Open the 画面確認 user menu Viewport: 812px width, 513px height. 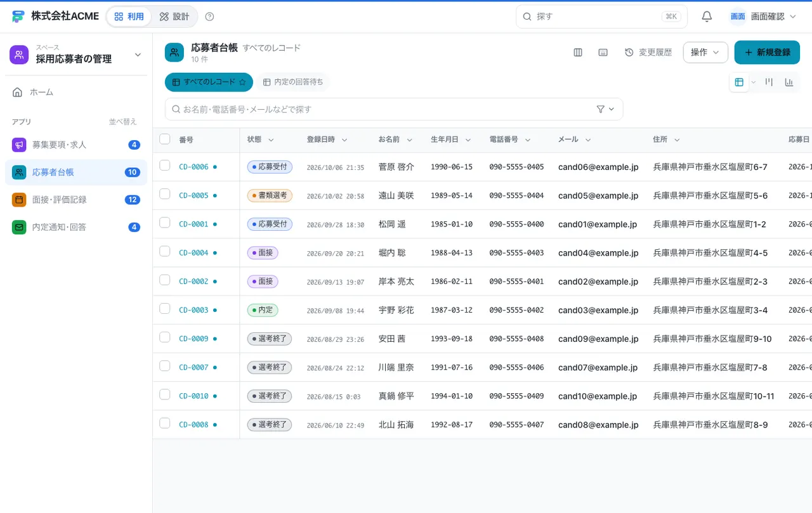click(763, 16)
